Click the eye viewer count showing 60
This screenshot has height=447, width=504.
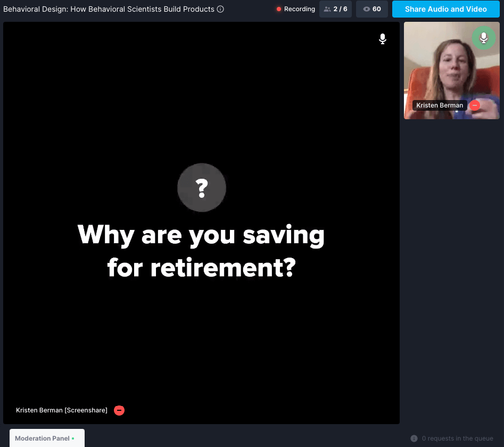coord(371,9)
